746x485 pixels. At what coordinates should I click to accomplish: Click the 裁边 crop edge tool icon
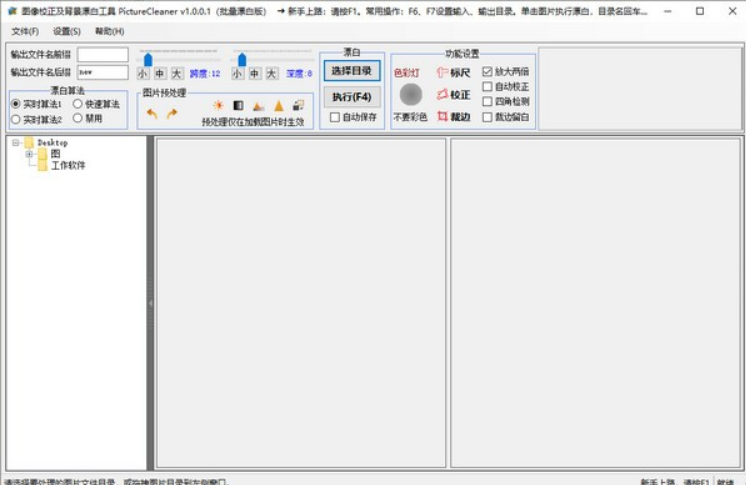pos(442,116)
